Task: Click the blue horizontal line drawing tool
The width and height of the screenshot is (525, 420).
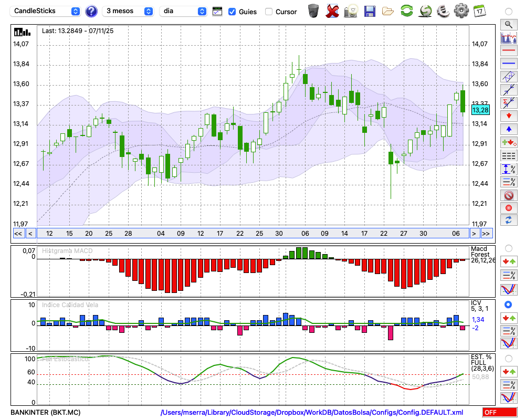Action: pyautogui.click(x=508, y=64)
